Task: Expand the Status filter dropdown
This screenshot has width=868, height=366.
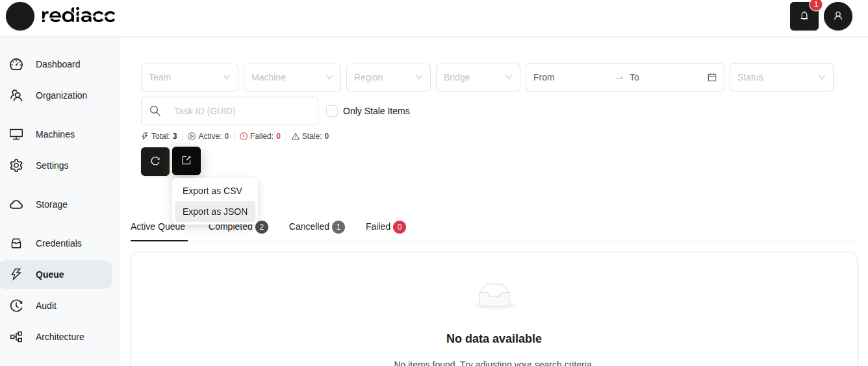Action: pyautogui.click(x=781, y=77)
